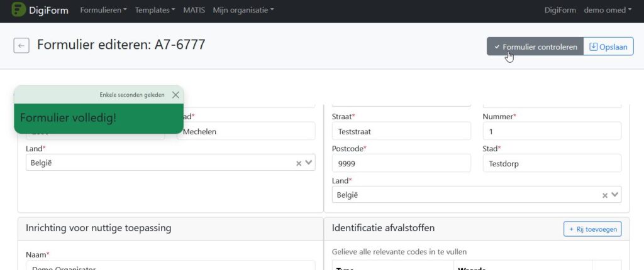Navigate to MATIS page
The image size is (644, 270).
point(194,10)
